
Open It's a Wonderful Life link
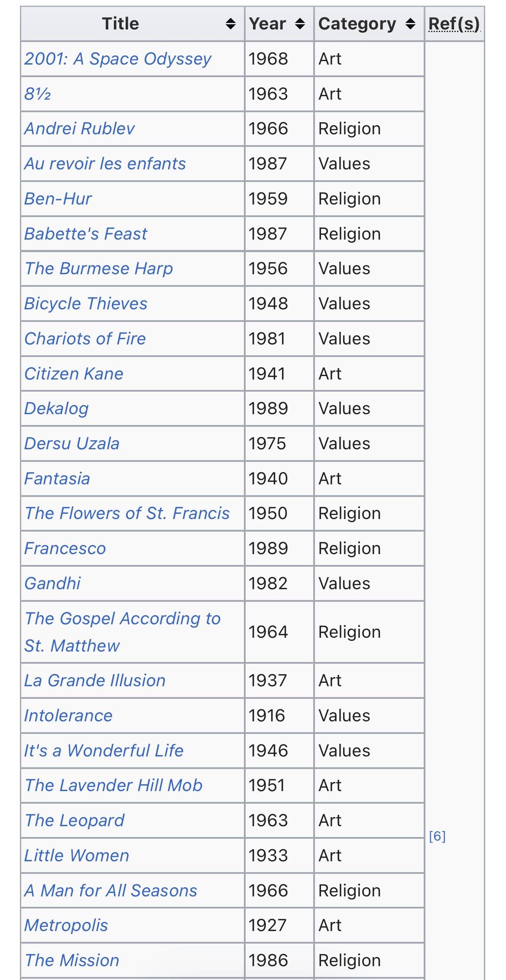[x=104, y=751]
